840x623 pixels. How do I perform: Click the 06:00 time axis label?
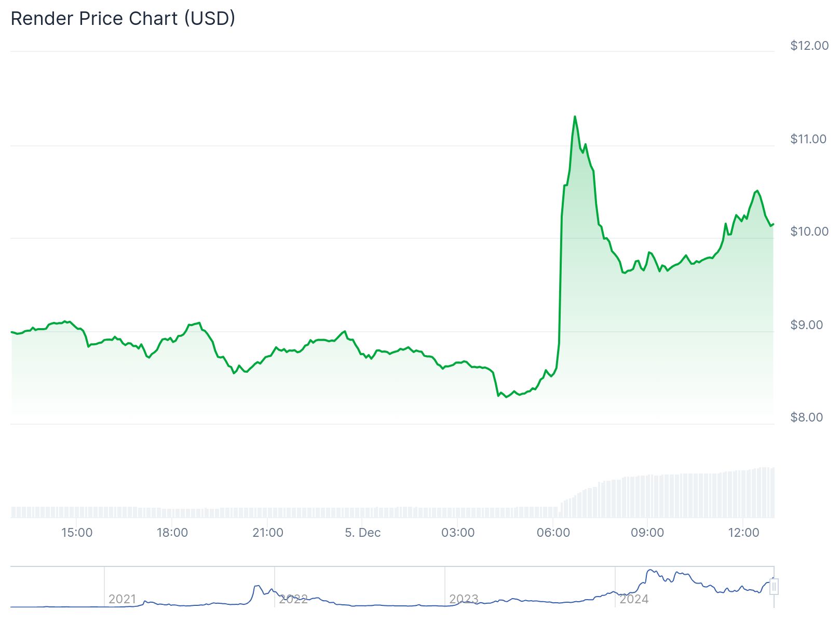(553, 533)
